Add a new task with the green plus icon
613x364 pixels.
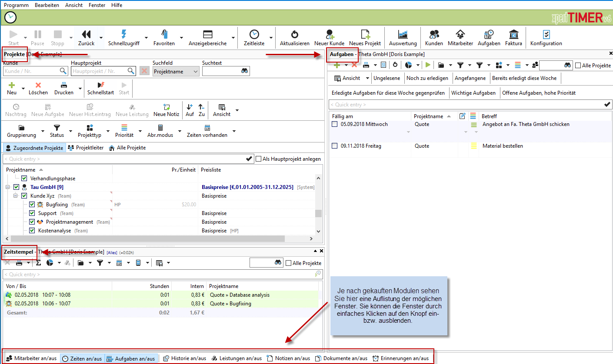click(338, 65)
